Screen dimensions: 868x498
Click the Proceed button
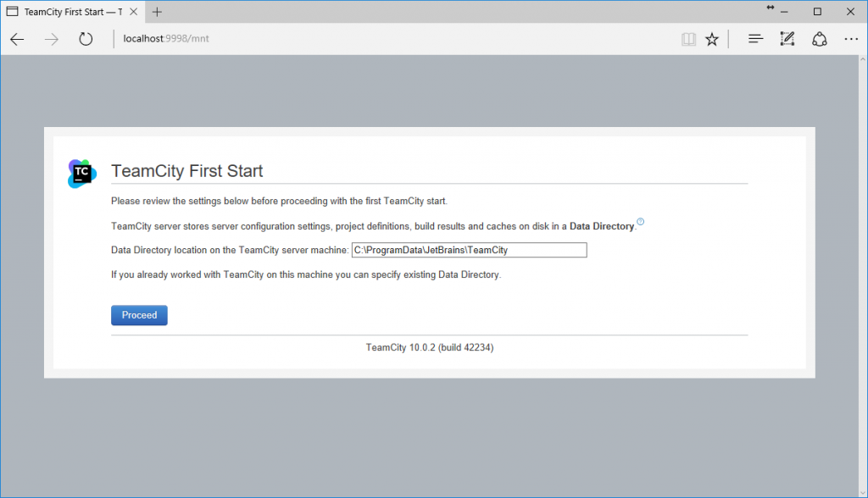point(139,315)
